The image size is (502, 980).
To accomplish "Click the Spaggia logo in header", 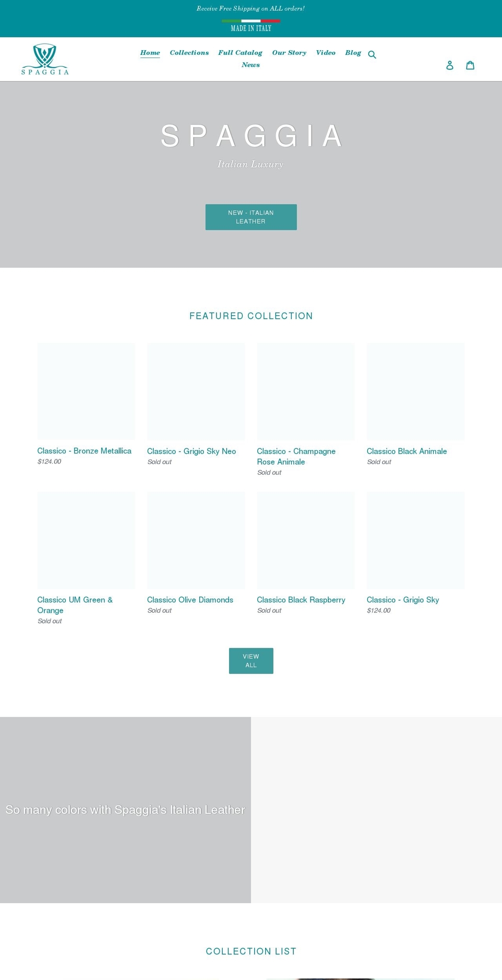I will pyautogui.click(x=45, y=59).
